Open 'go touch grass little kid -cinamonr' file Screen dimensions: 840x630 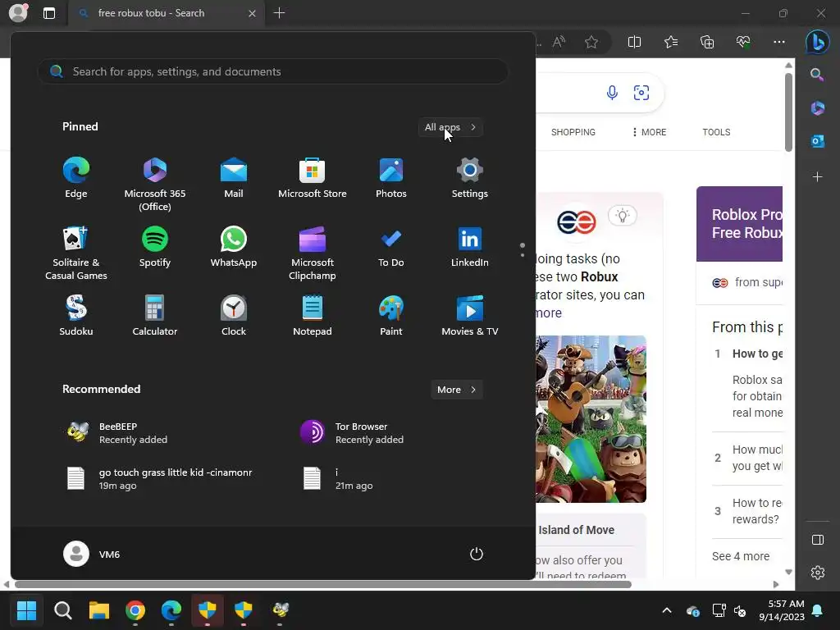click(x=161, y=478)
